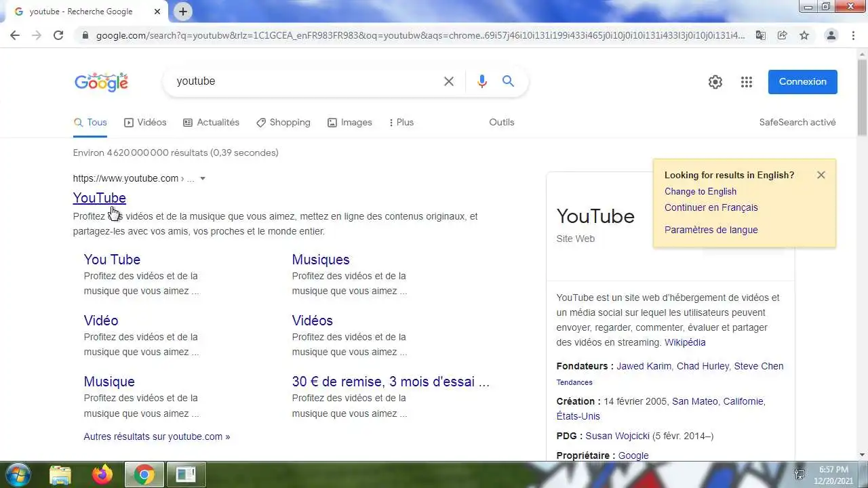The height and width of the screenshot is (488, 868).
Task: Click Chrome icon in taskbar
Action: [144, 475]
